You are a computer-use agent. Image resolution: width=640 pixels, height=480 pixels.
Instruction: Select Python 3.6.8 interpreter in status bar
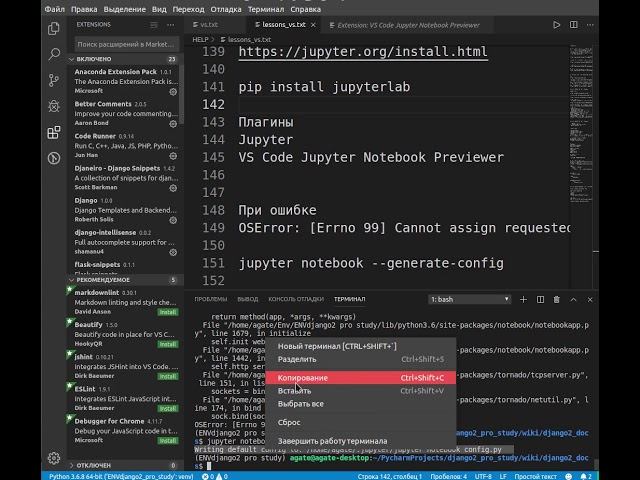coord(121,476)
